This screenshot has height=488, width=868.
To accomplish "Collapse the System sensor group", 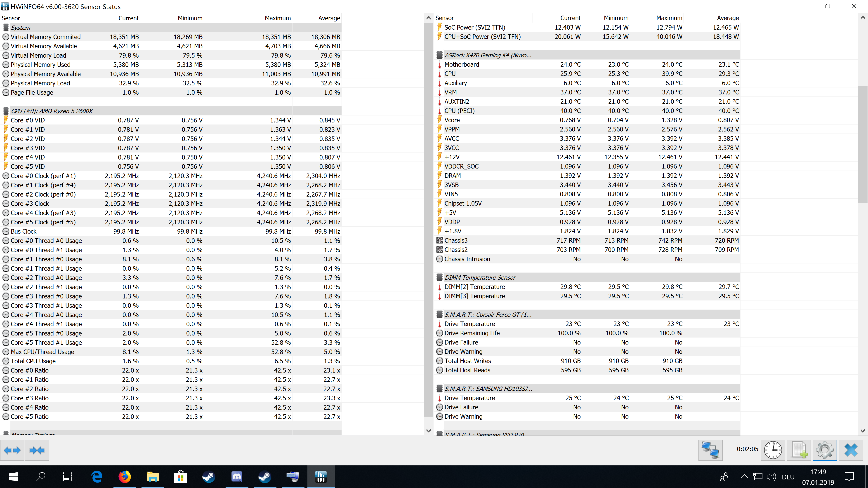I will point(21,28).
